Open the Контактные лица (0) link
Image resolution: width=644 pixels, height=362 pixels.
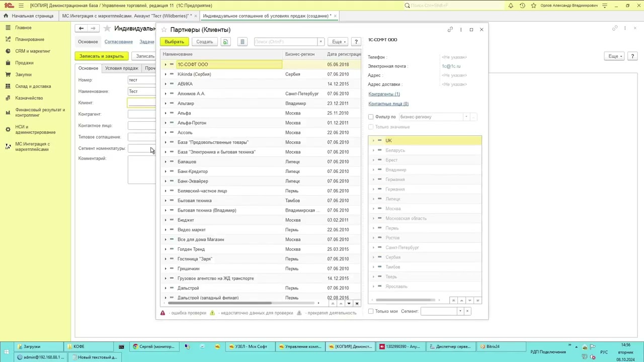(x=388, y=104)
